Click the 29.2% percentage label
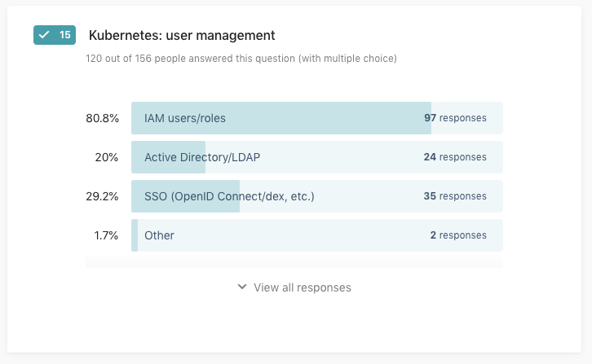The image size is (592, 364). tap(102, 196)
